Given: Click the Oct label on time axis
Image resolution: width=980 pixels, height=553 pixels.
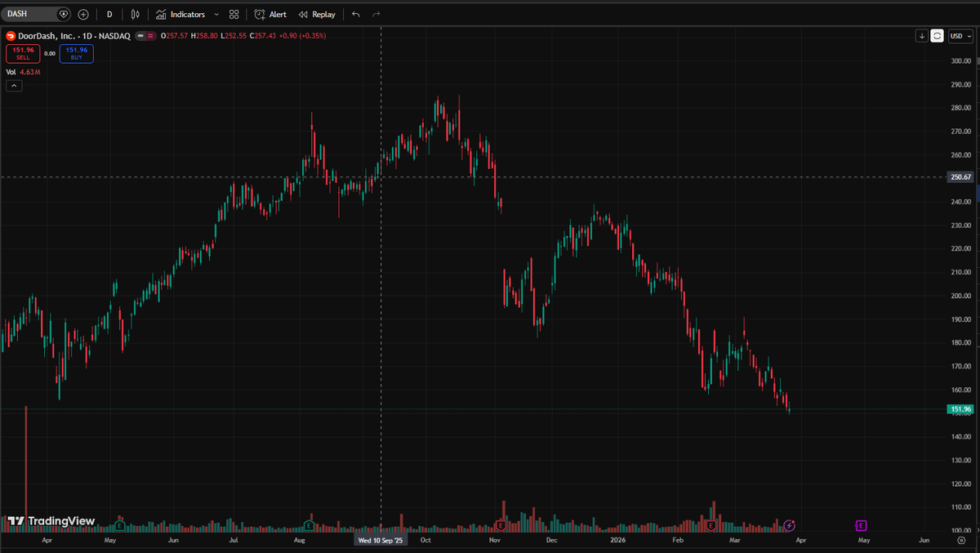Looking at the screenshot, I should (425, 541).
